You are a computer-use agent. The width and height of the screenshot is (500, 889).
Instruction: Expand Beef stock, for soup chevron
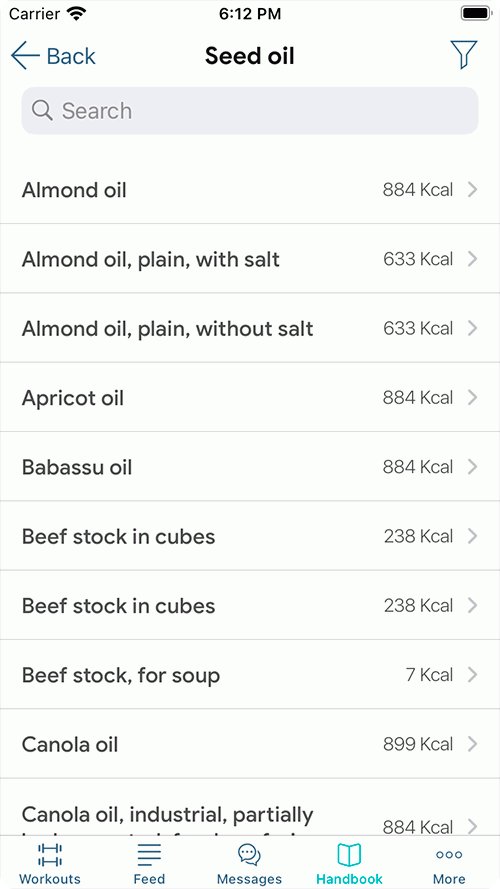point(472,675)
